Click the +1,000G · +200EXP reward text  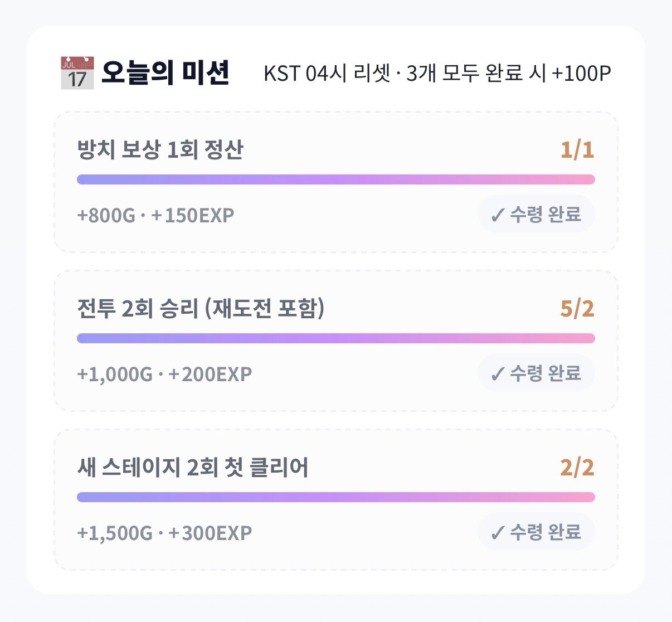pos(164,374)
